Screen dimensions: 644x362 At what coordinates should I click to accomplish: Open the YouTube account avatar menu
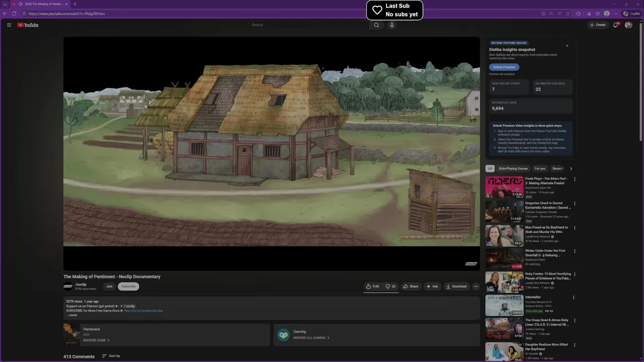(x=628, y=25)
